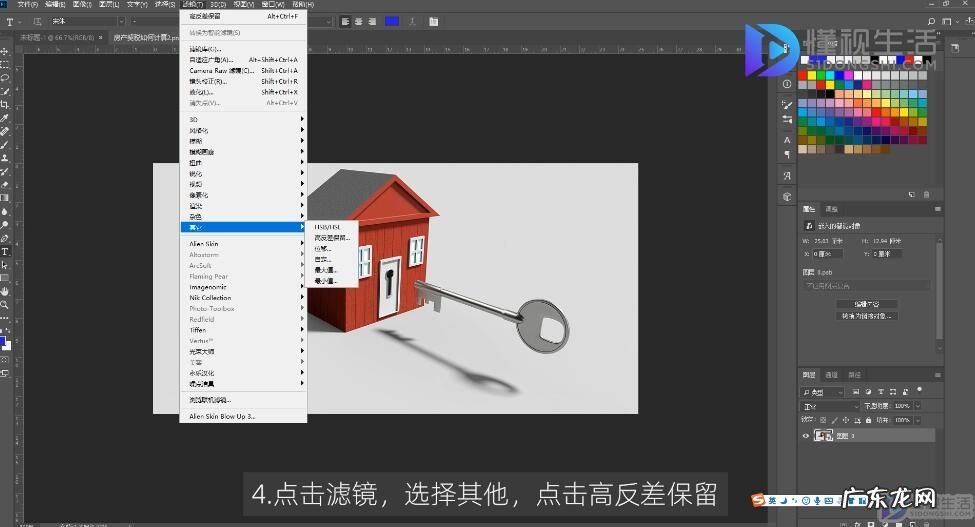Viewport: 975px width, 527px height.
Task: Open the Character panel from options bar
Action: pyautogui.click(x=433, y=21)
